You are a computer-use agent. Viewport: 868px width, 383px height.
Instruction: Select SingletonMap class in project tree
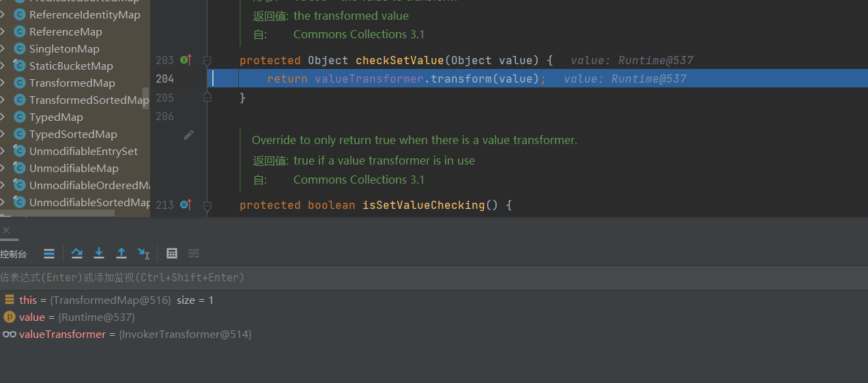[x=64, y=49]
